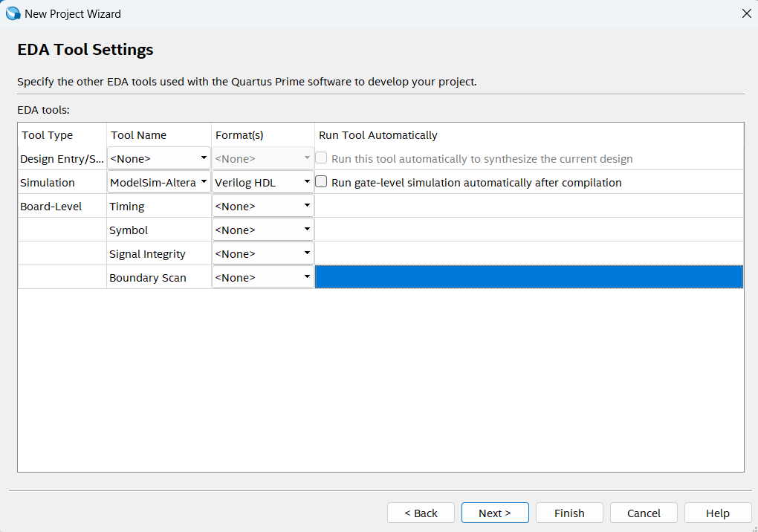Open the Symbol format dropdown

263,230
